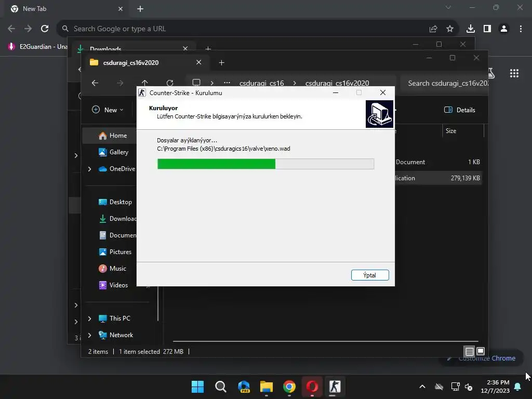Open a new Chrome tab
Image resolution: width=532 pixels, height=399 pixels.
click(x=140, y=9)
